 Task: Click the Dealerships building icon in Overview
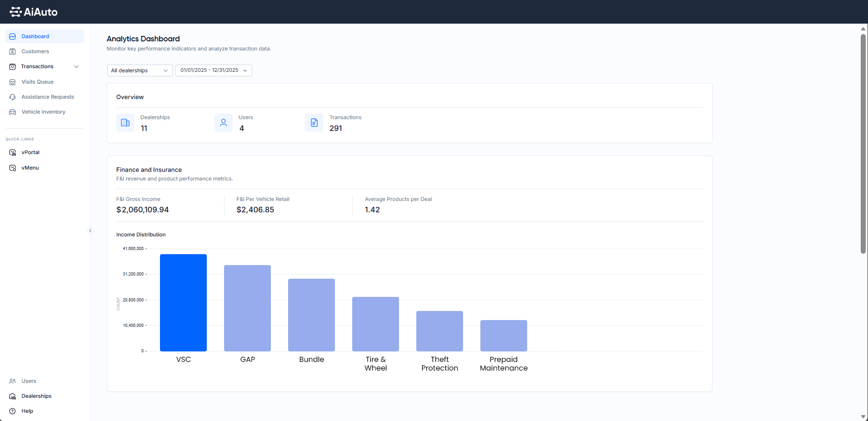click(125, 123)
